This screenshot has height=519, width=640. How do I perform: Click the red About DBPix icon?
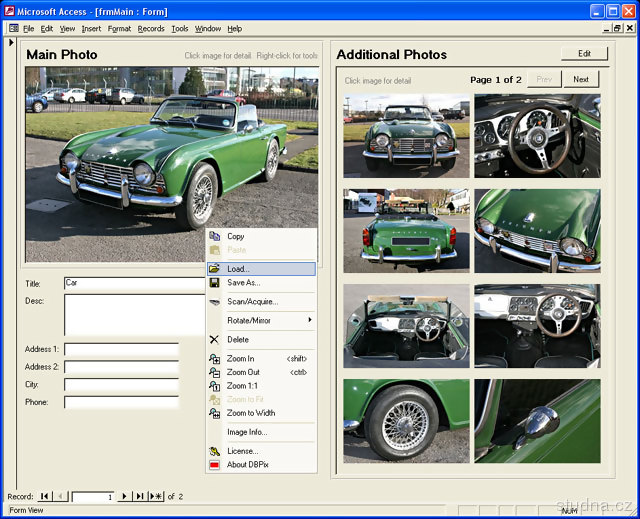214,465
